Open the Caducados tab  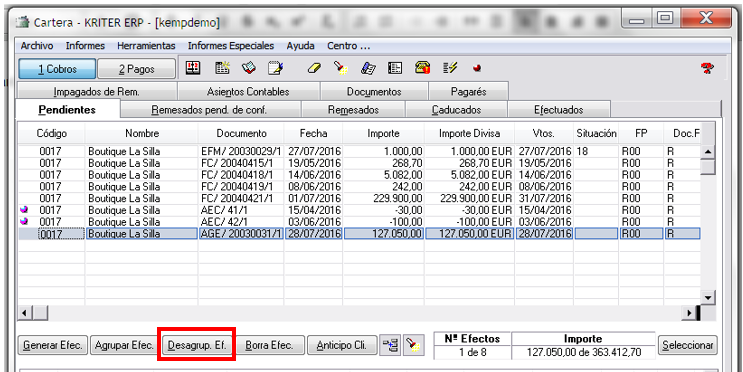coord(456,110)
